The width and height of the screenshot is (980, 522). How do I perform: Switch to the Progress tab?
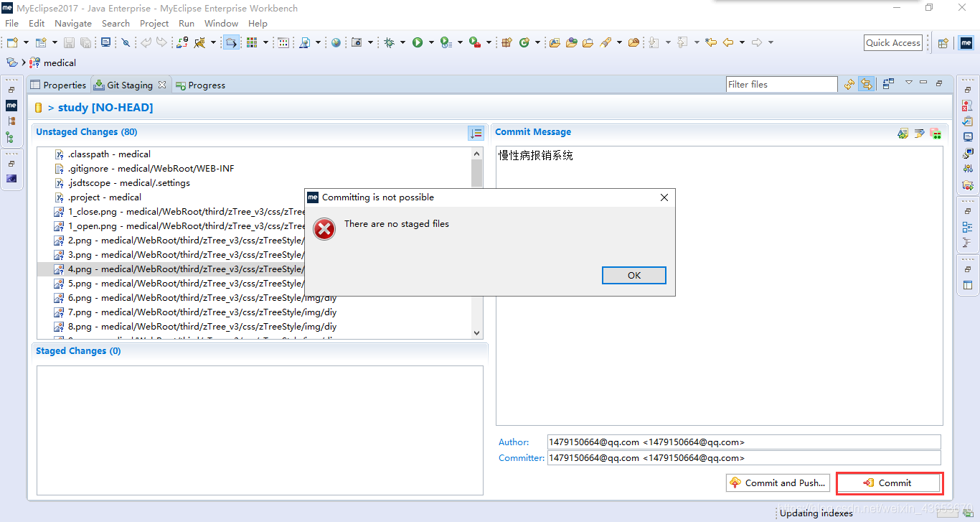200,85
